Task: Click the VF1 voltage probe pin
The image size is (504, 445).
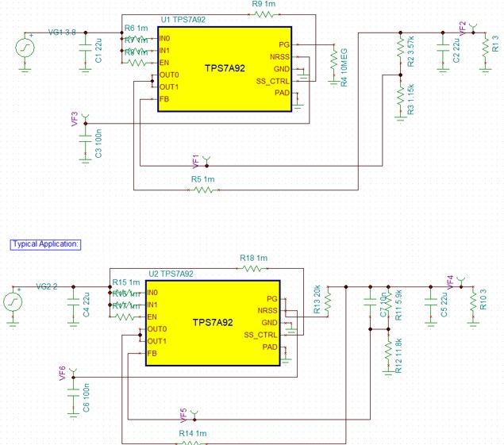Action: coord(206,162)
